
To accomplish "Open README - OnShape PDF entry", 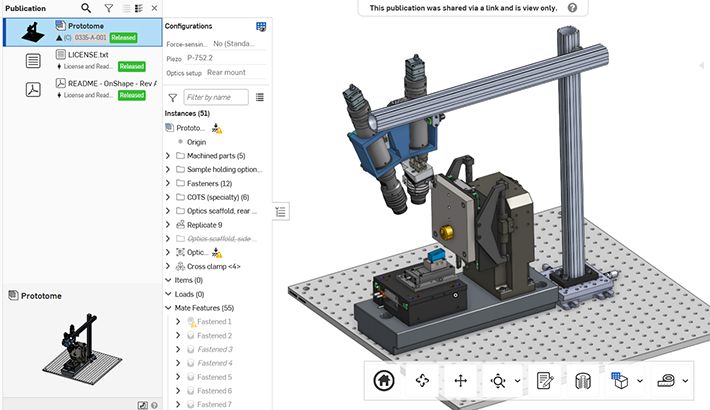I will click(x=112, y=83).
